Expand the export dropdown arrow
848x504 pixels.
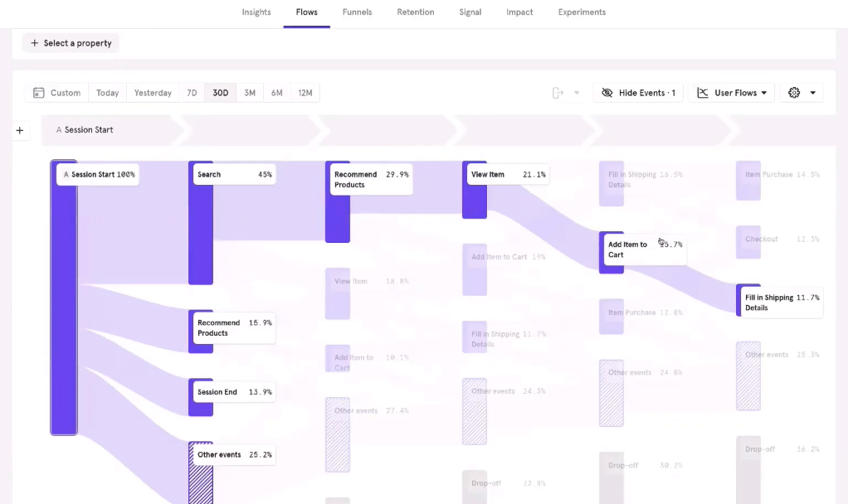(577, 93)
